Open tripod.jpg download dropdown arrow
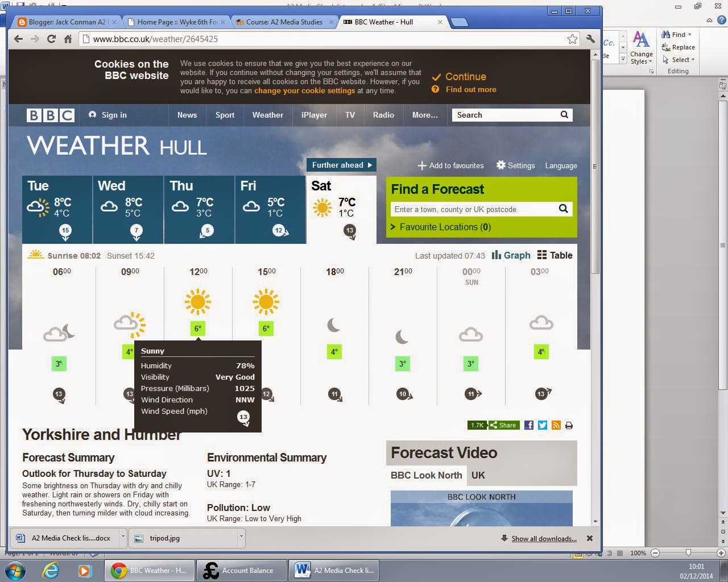728x582 pixels. click(x=241, y=537)
